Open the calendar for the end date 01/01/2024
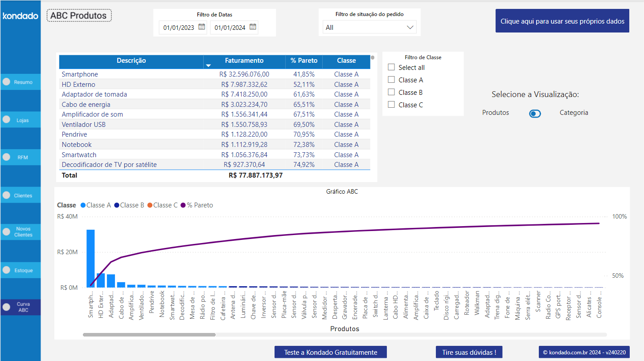Screen dimensions: 644x361 click(253, 27)
